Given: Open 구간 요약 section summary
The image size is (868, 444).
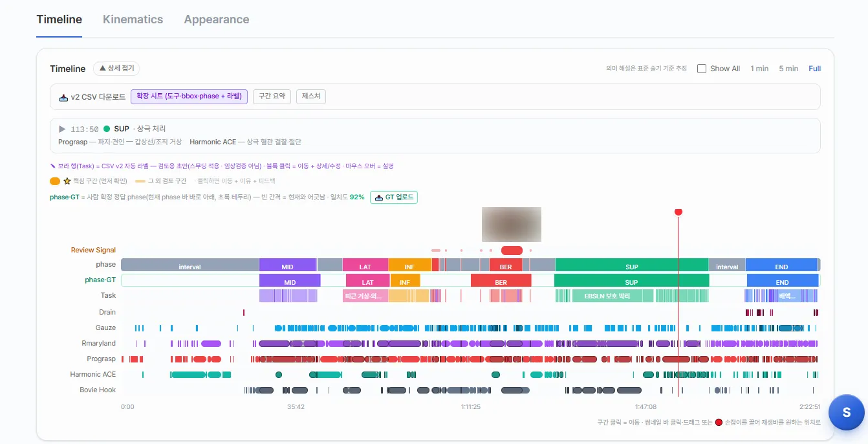Looking at the screenshot, I should coord(272,96).
